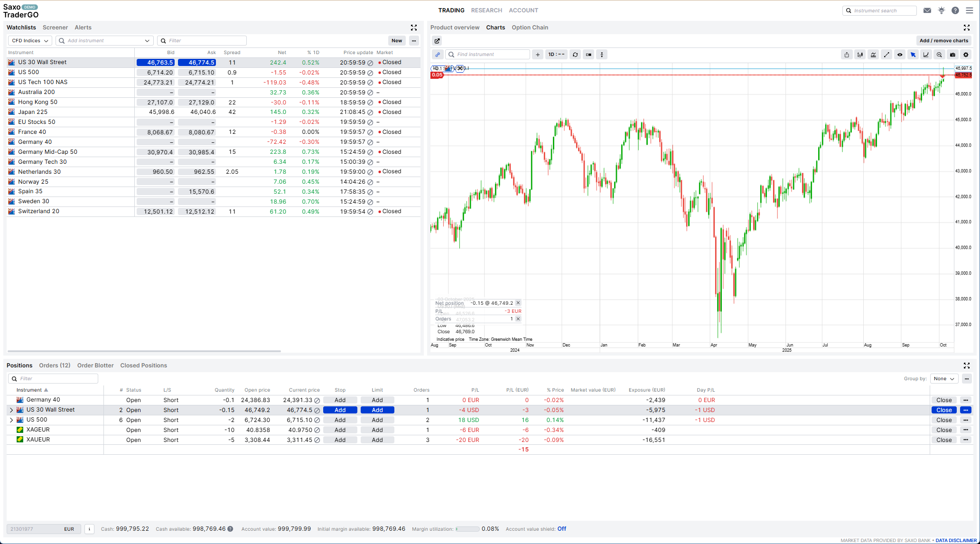Activate the chart zoom-in tool

pos(939,54)
